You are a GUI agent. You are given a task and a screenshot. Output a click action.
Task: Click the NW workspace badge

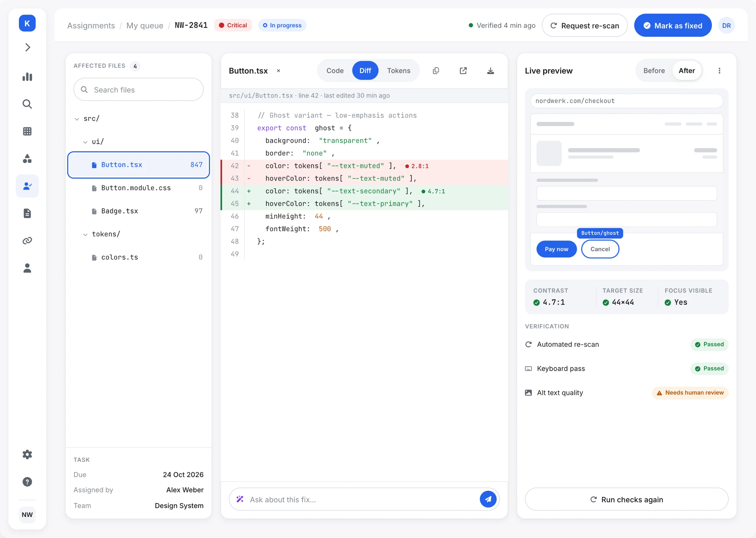27,514
